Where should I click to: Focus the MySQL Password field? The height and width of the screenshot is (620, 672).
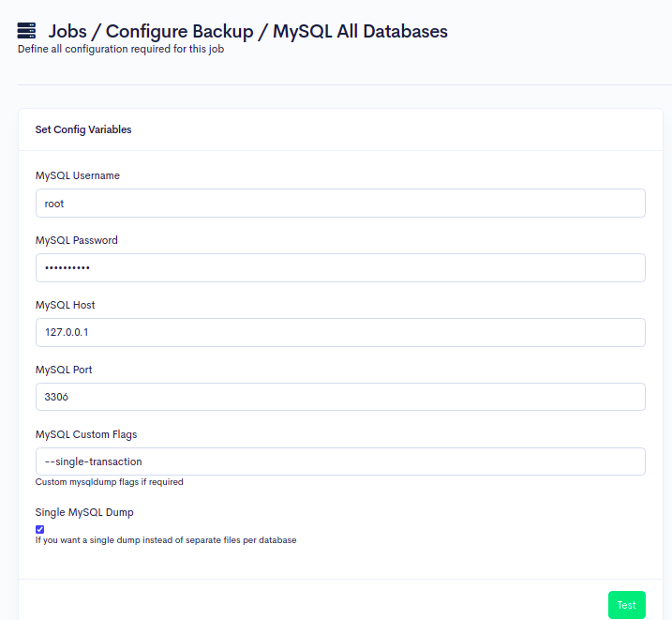340,268
